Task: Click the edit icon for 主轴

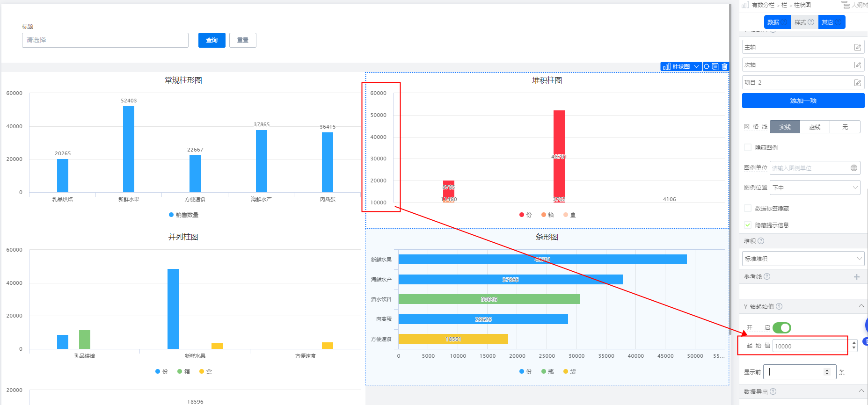Action: (858, 47)
